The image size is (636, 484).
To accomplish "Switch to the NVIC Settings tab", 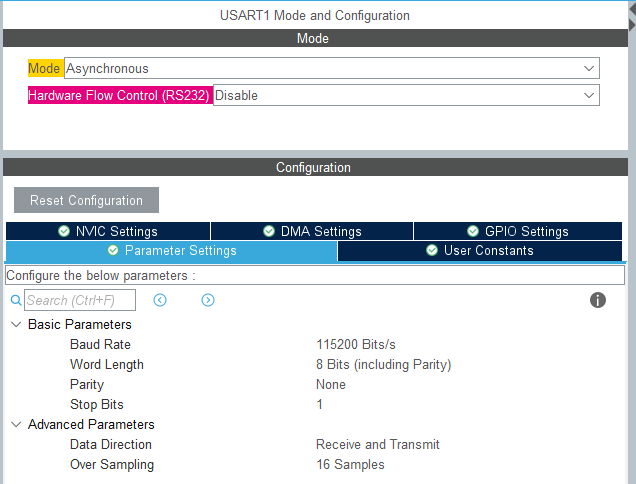I will (108, 231).
